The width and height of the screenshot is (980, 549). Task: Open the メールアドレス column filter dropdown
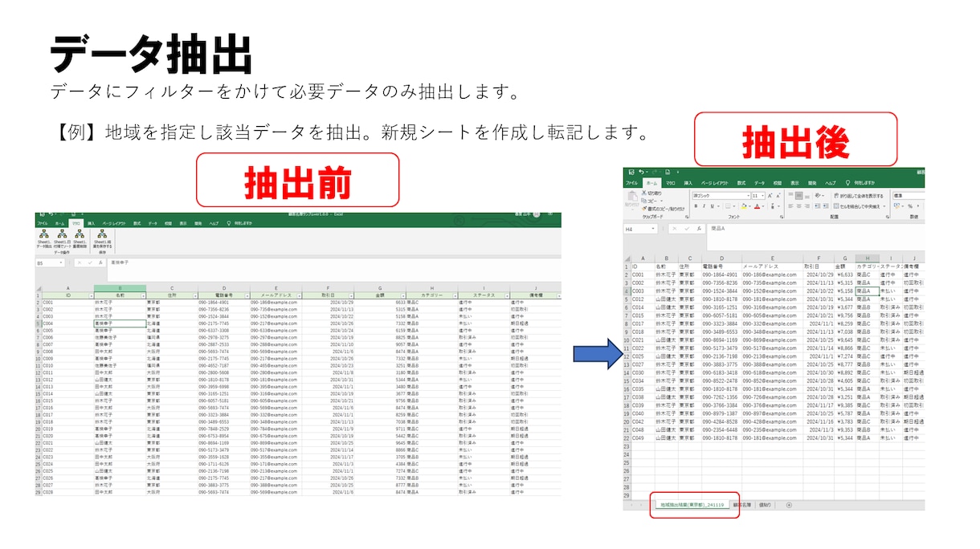[300, 295]
